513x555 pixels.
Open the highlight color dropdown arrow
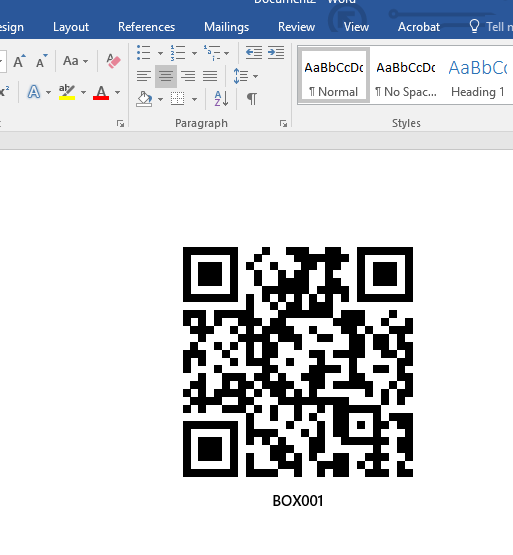coord(83,93)
